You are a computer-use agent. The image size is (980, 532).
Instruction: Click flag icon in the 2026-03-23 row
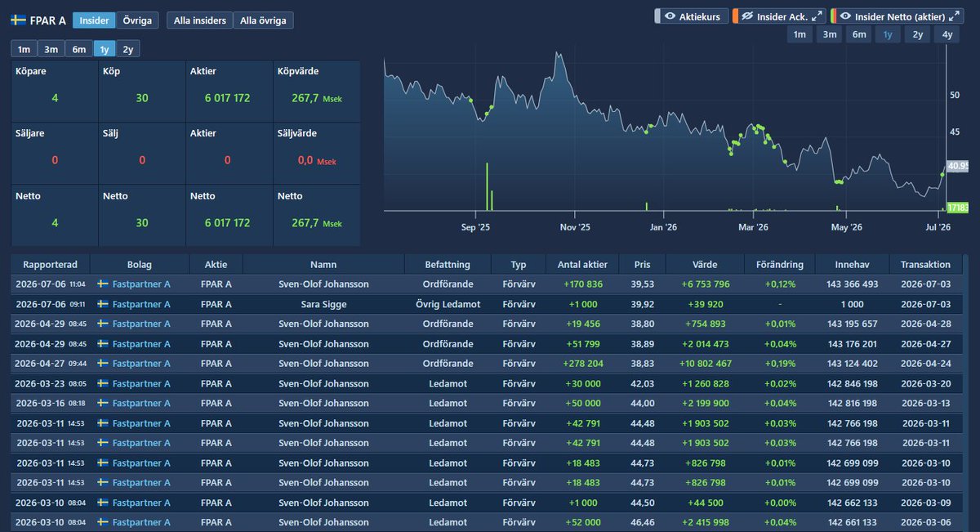click(x=103, y=383)
